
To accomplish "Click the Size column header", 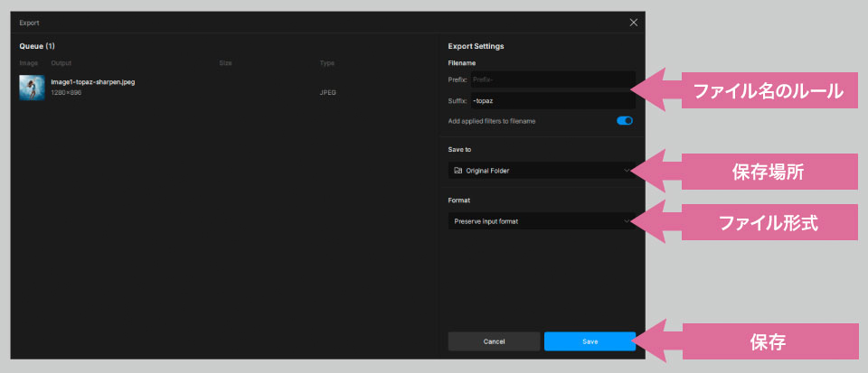I will (225, 63).
